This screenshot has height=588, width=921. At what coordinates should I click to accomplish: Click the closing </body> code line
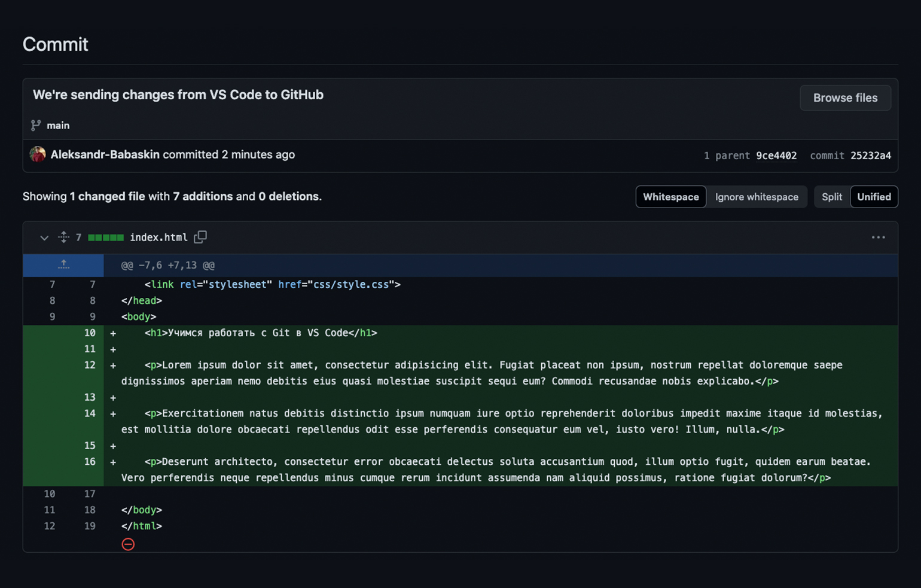(142, 510)
